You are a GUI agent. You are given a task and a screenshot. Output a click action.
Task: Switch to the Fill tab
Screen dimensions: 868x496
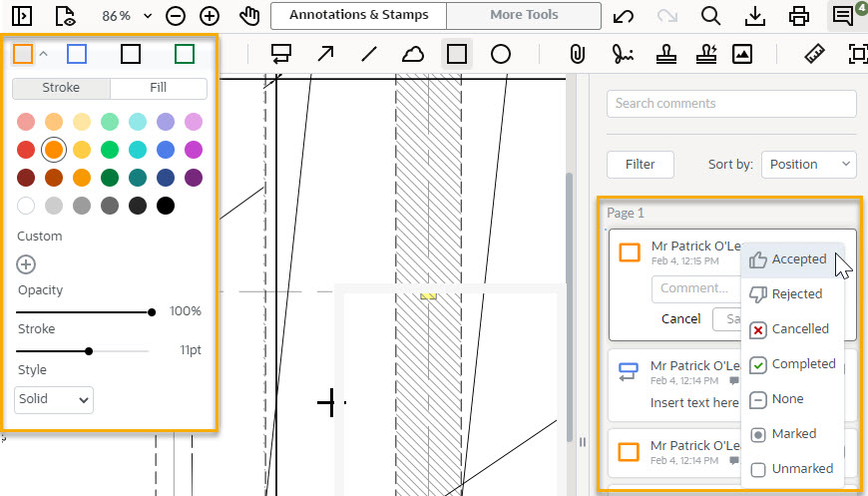159,88
